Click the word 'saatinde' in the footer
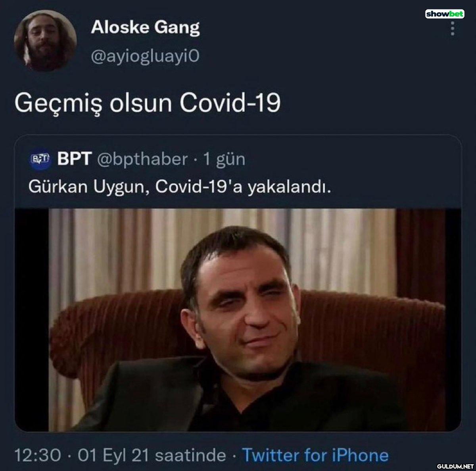 point(190,455)
